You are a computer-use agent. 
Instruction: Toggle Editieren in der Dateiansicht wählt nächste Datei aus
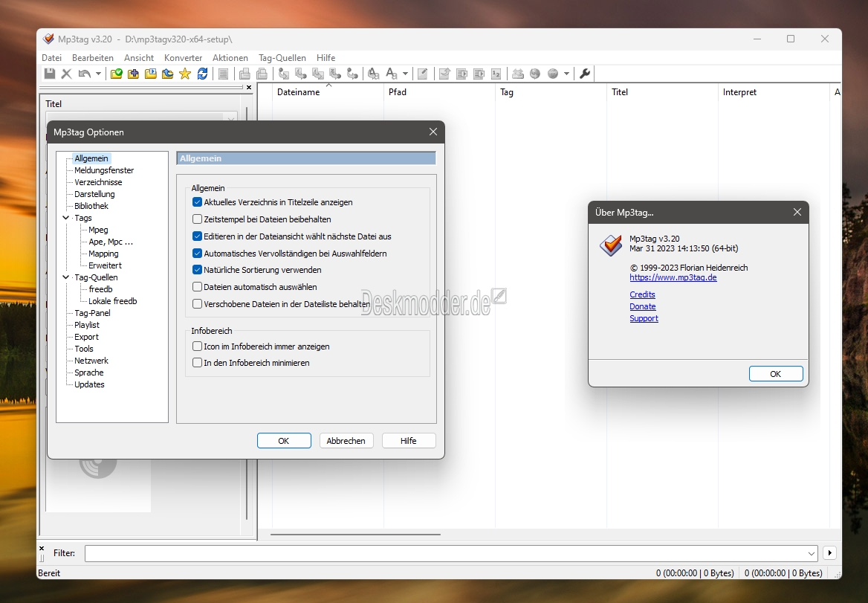(x=197, y=236)
